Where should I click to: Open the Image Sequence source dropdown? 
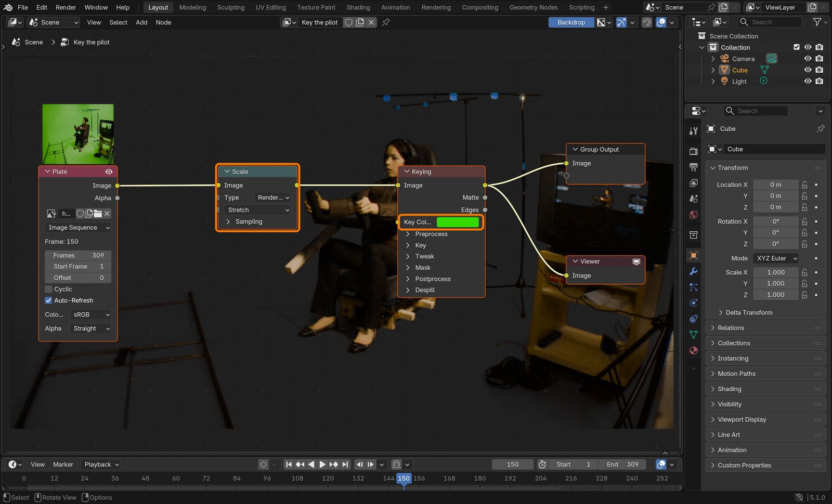click(x=78, y=228)
